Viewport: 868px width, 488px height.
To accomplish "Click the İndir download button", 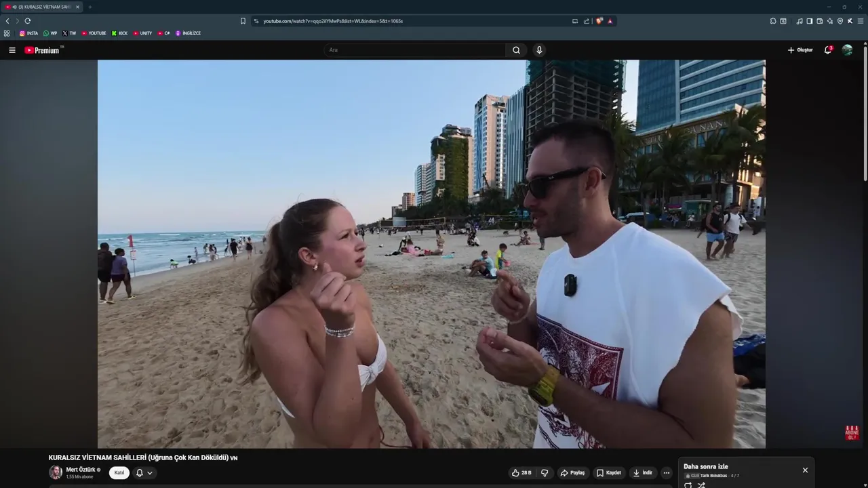I will point(643,473).
